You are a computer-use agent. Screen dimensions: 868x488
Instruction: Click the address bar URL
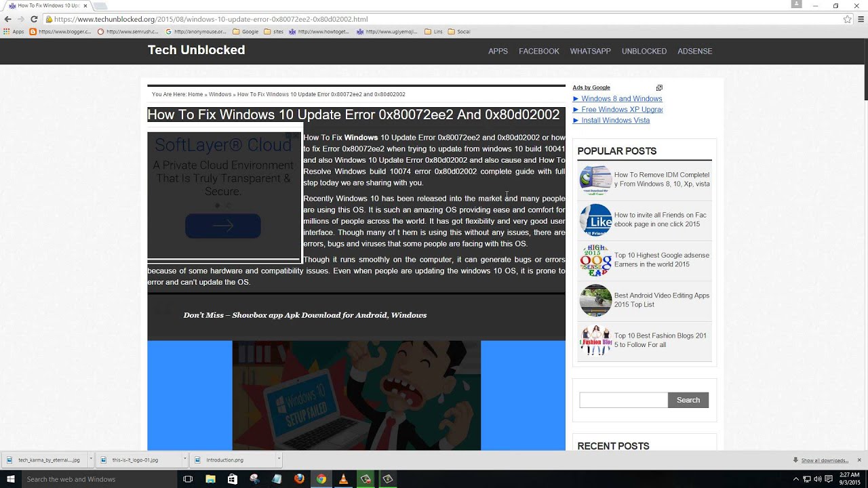point(211,20)
